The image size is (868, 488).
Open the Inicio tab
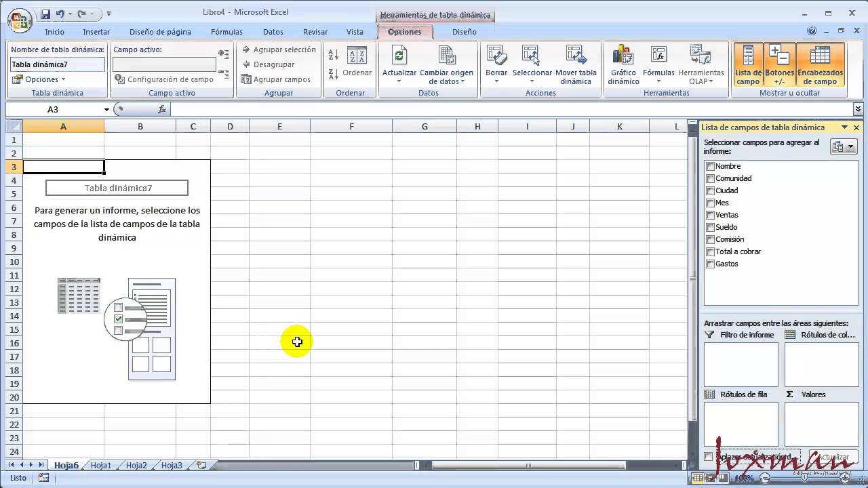point(54,32)
